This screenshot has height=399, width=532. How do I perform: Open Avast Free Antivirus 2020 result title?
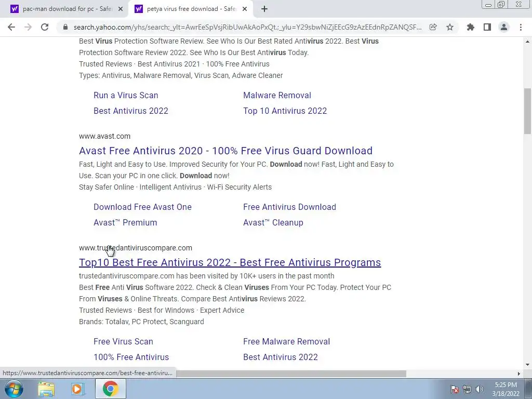point(225,151)
